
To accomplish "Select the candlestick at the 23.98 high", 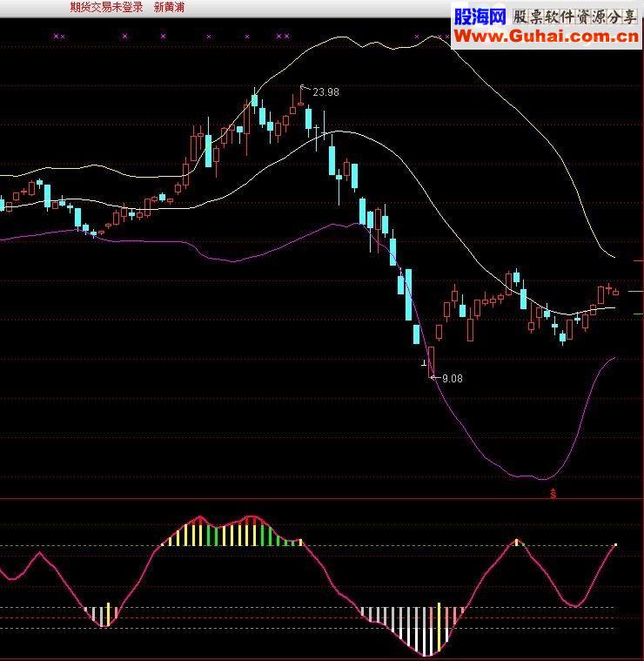I will pyautogui.click(x=301, y=95).
